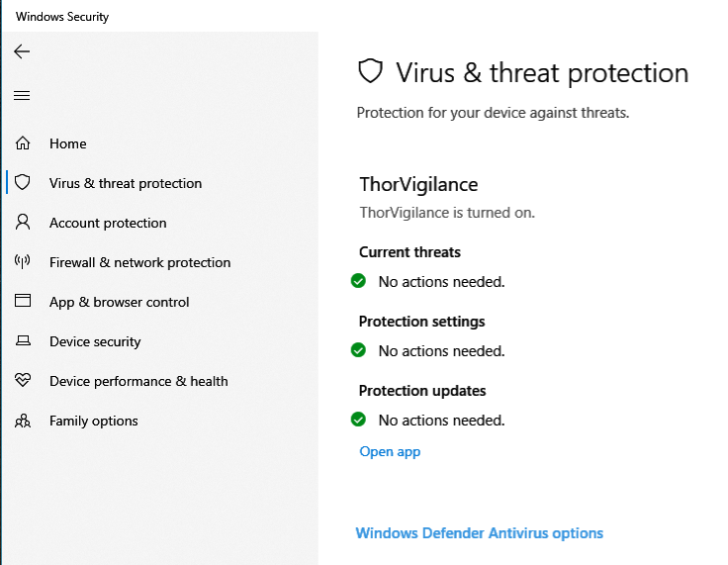Click the Windows Security title bar text
Image resolution: width=728 pixels, height=565 pixels.
62,17
